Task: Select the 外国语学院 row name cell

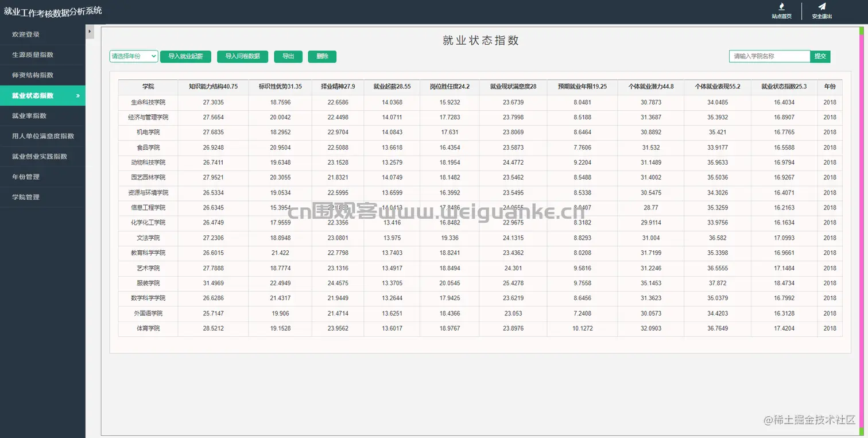Action: pyautogui.click(x=148, y=313)
